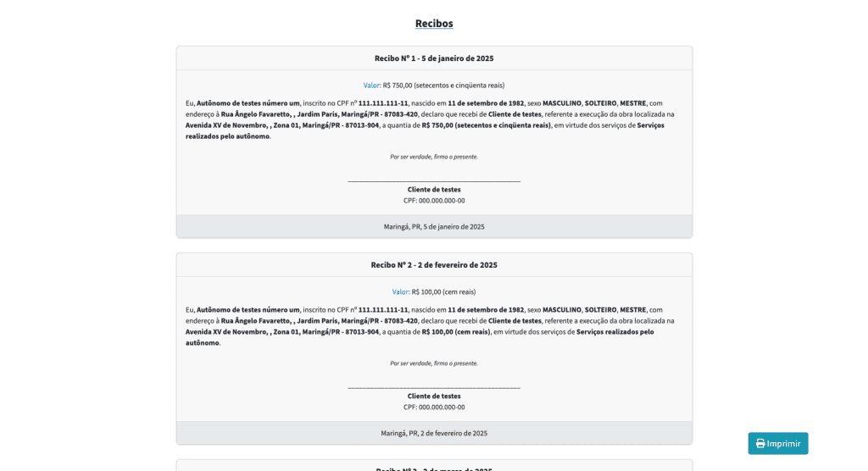Click Cliente de testes signature name in receipt 1
Screen dimensions: 868x471
point(434,190)
